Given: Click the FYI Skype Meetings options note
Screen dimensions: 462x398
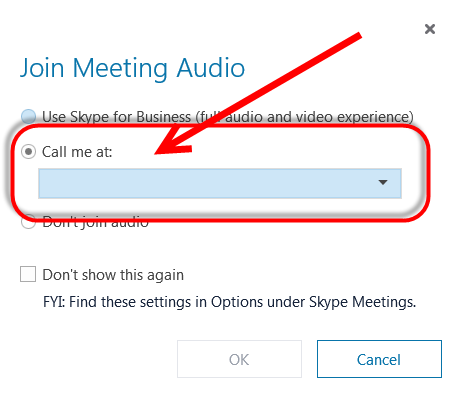Looking at the screenshot, I should point(230,302).
